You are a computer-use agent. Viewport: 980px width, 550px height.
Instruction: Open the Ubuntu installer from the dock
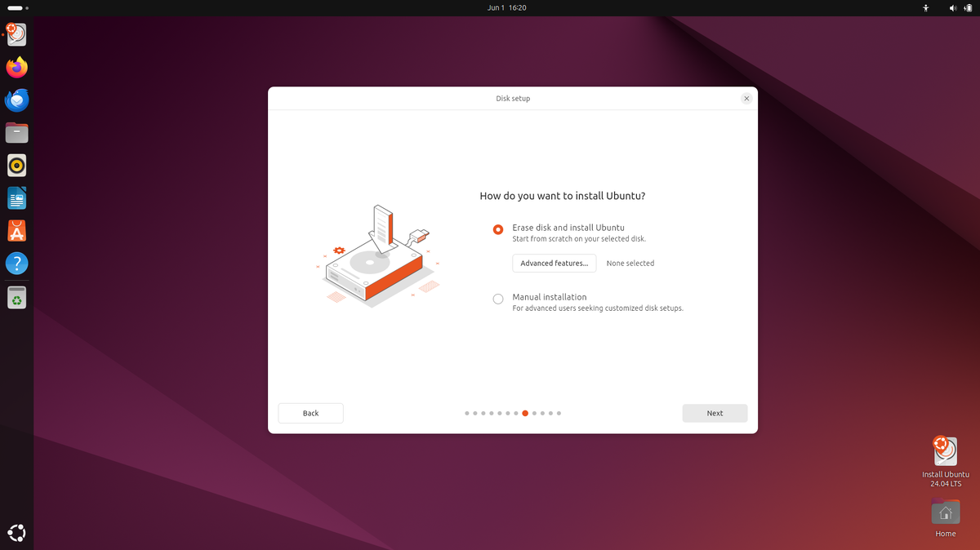(16, 33)
